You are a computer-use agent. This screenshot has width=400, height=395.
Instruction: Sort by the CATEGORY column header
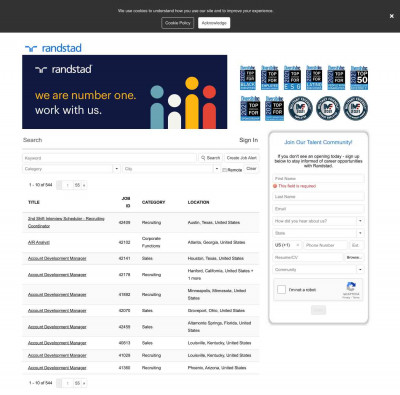(x=153, y=202)
